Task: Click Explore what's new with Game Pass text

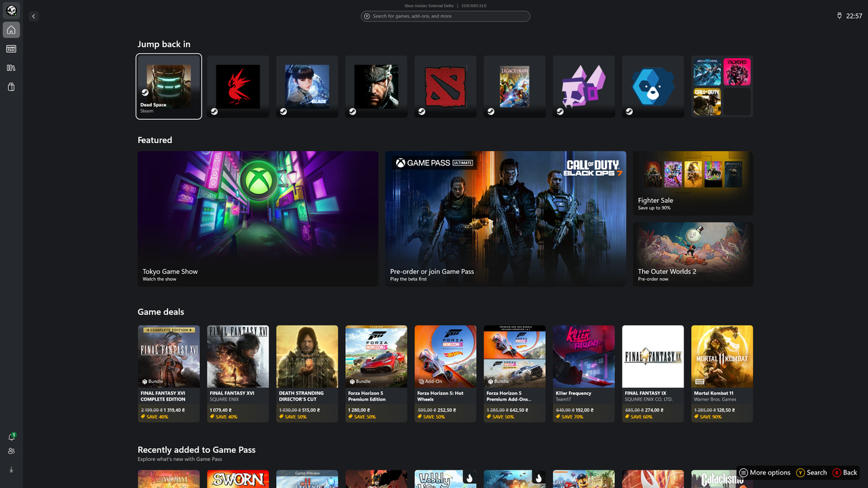Action: pos(180,460)
